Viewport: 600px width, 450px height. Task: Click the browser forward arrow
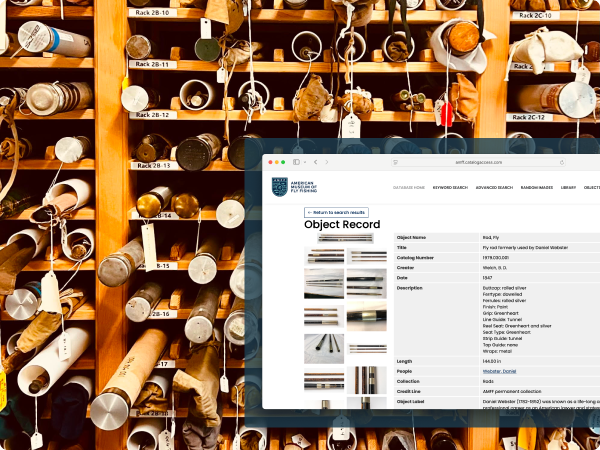click(326, 162)
